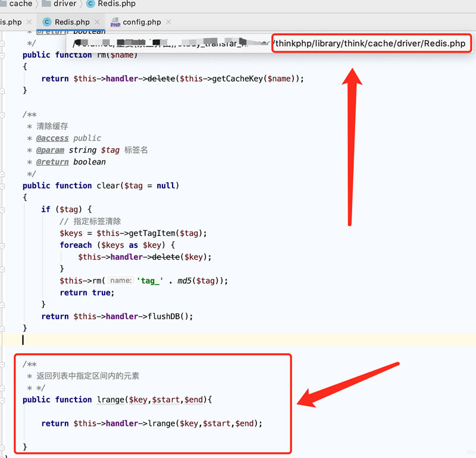Collapse the 'if ($tag)' block fold marker
Screen dimensions: 476x458
[x=2, y=210]
